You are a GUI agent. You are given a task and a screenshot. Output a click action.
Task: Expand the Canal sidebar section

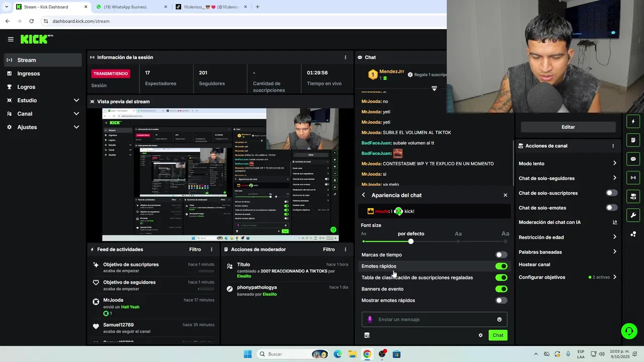pos(76,114)
